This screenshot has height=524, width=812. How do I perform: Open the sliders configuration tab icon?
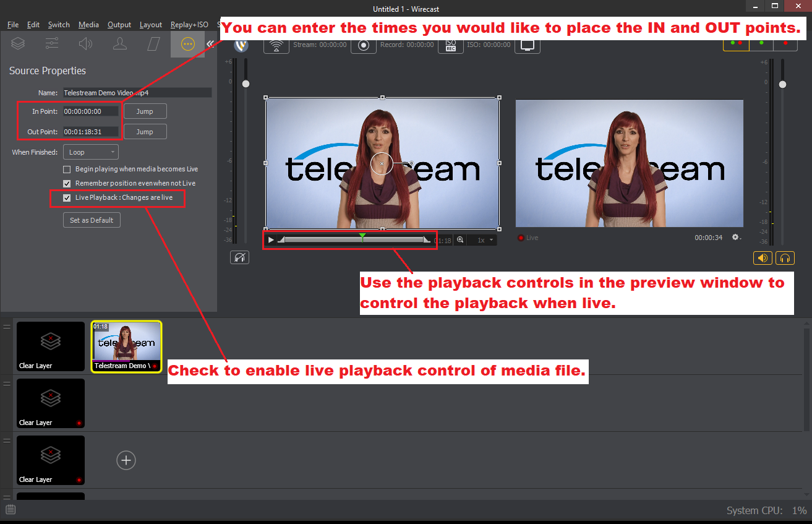click(x=52, y=43)
